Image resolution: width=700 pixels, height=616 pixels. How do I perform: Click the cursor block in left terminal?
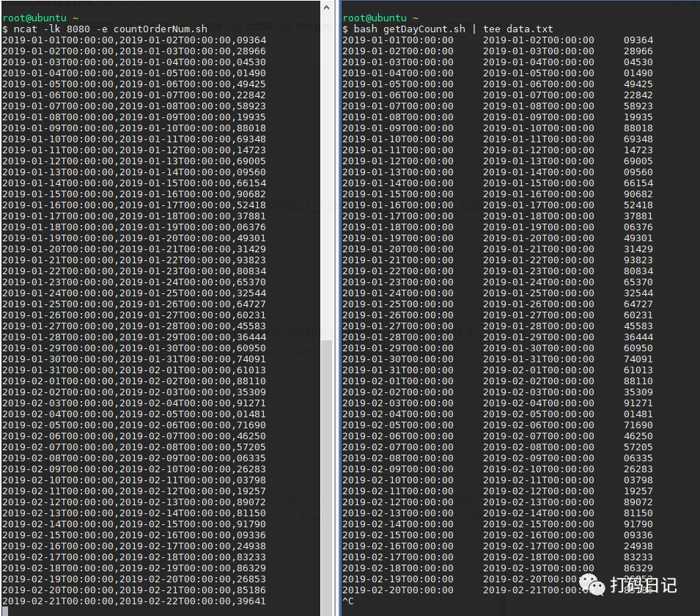(5, 612)
